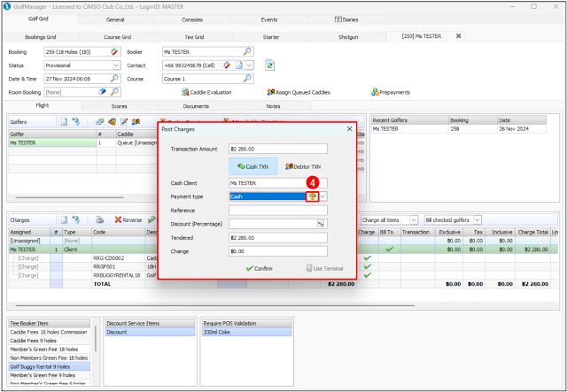Click the percent icon in Discount field
567x392 pixels.
tap(321, 224)
